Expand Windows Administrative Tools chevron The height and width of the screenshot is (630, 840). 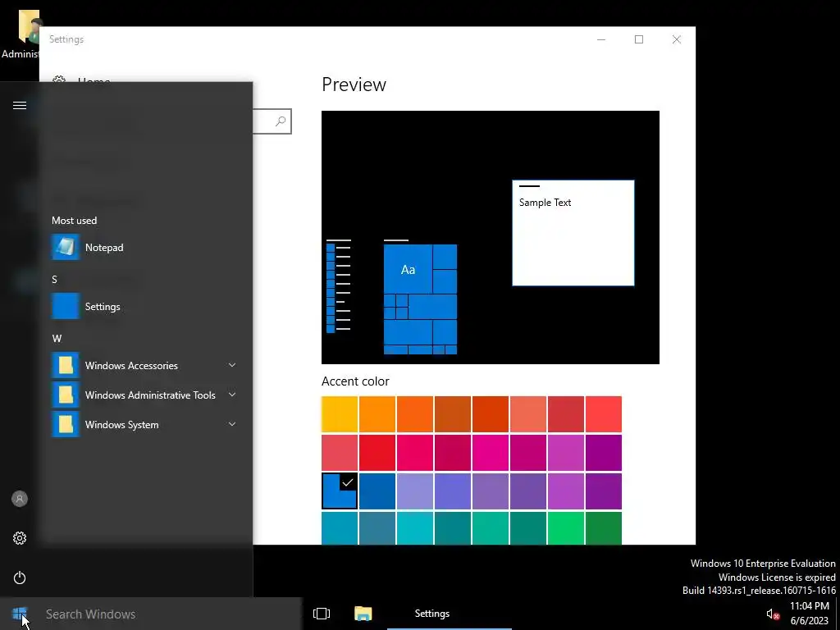tap(232, 395)
